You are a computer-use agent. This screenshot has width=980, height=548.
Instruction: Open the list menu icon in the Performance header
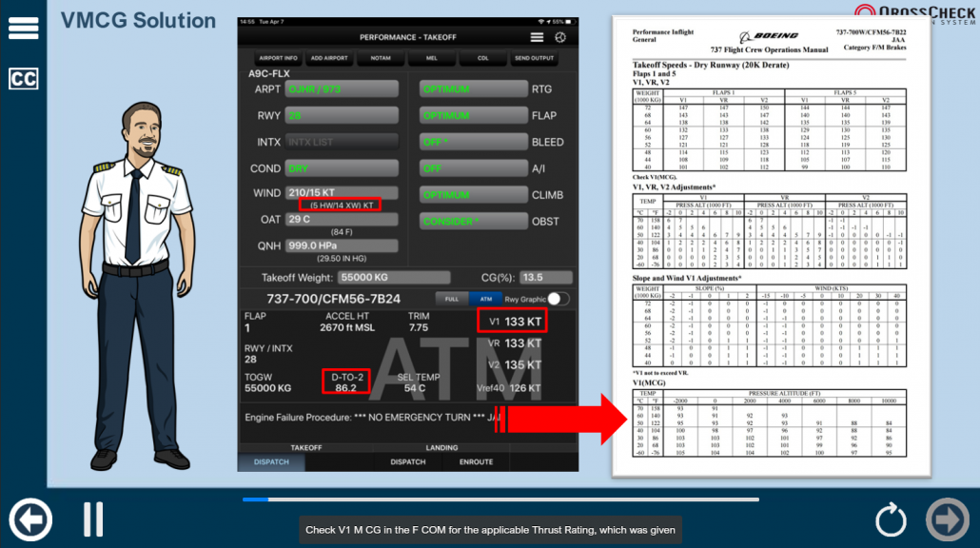point(537,37)
